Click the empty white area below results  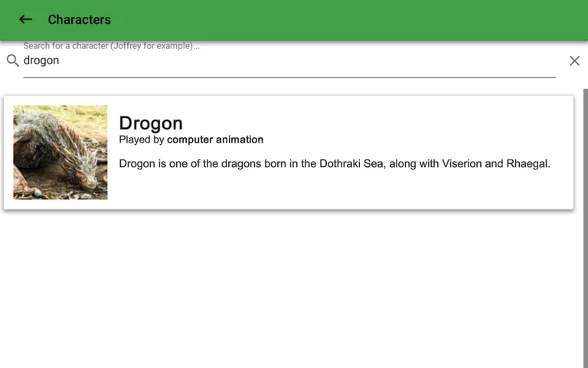click(291, 291)
